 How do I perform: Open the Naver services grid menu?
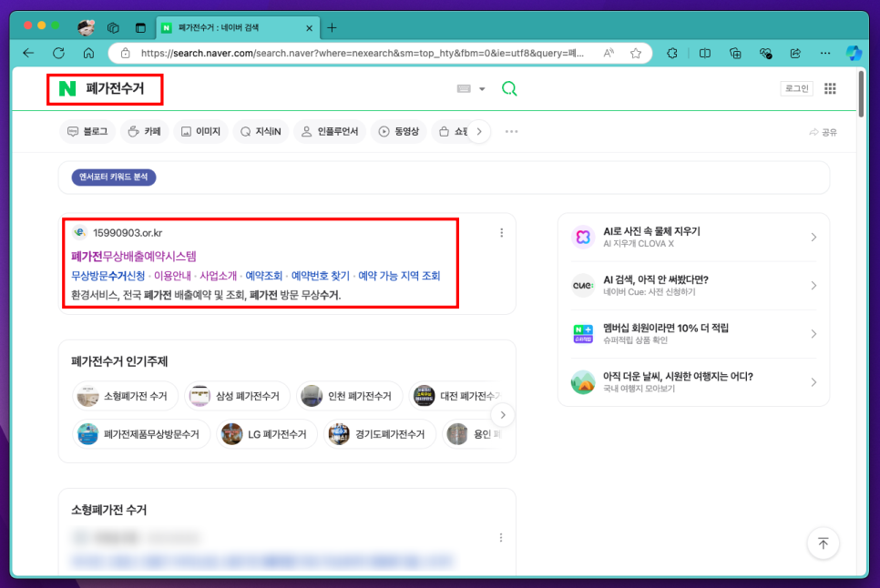point(830,88)
